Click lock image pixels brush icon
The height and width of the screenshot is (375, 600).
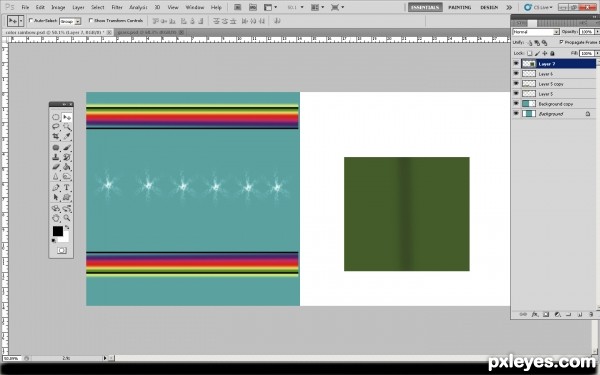point(537,53)
